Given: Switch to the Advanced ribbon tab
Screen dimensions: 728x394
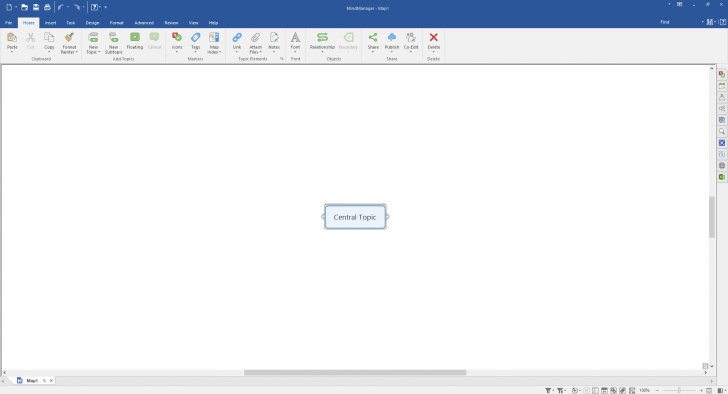Looking at the screenshot, I should point(144,23).
